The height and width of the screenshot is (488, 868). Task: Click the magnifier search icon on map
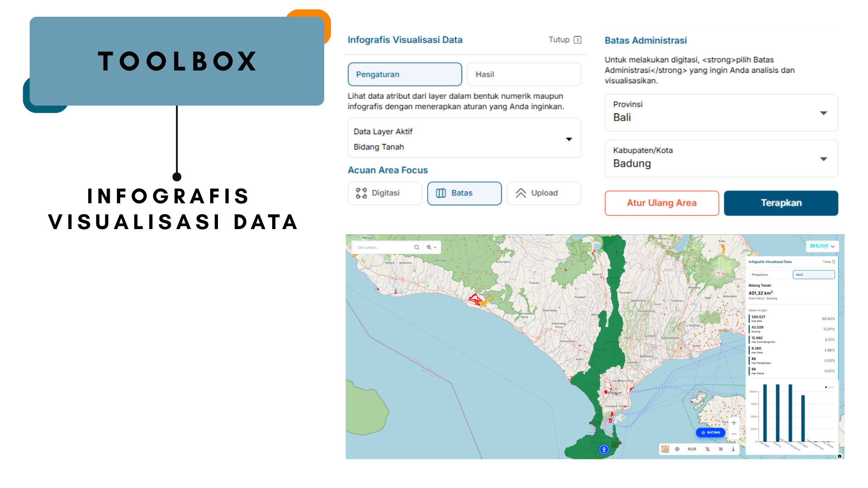(x=417, y=248)
